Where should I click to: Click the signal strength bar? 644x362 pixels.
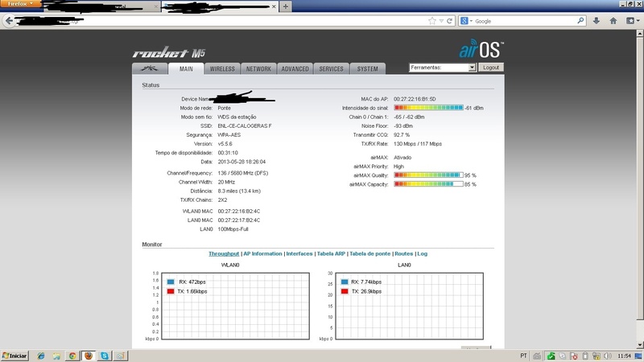(x=428, y=108)
